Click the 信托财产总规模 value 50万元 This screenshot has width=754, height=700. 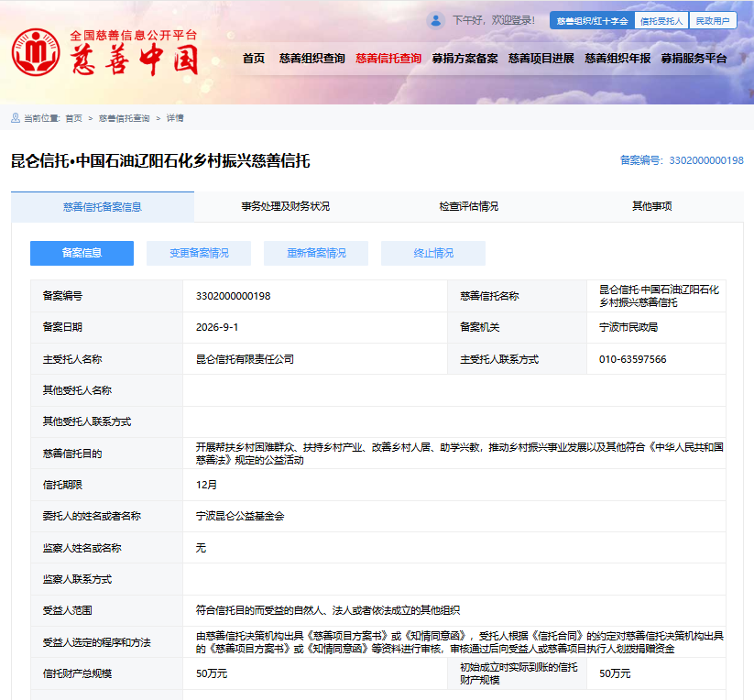click(x=212, y=673)
